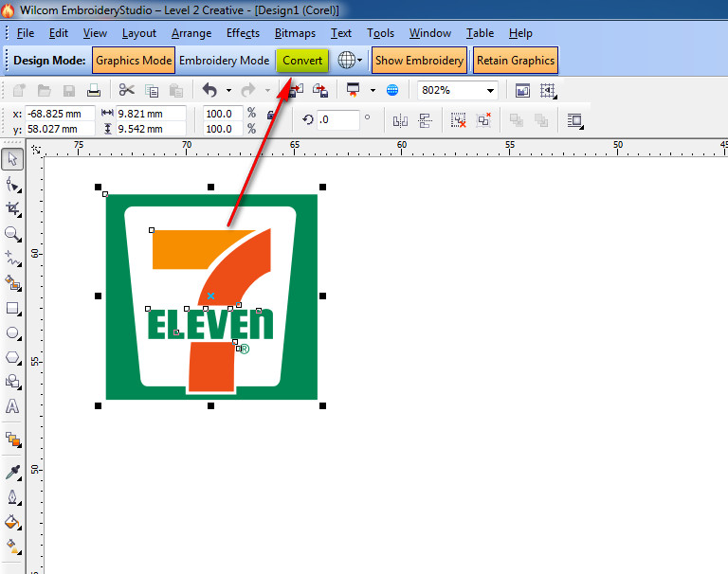Select the Outline Pen tool
The image size is (728, 574).
pos(12,497)
